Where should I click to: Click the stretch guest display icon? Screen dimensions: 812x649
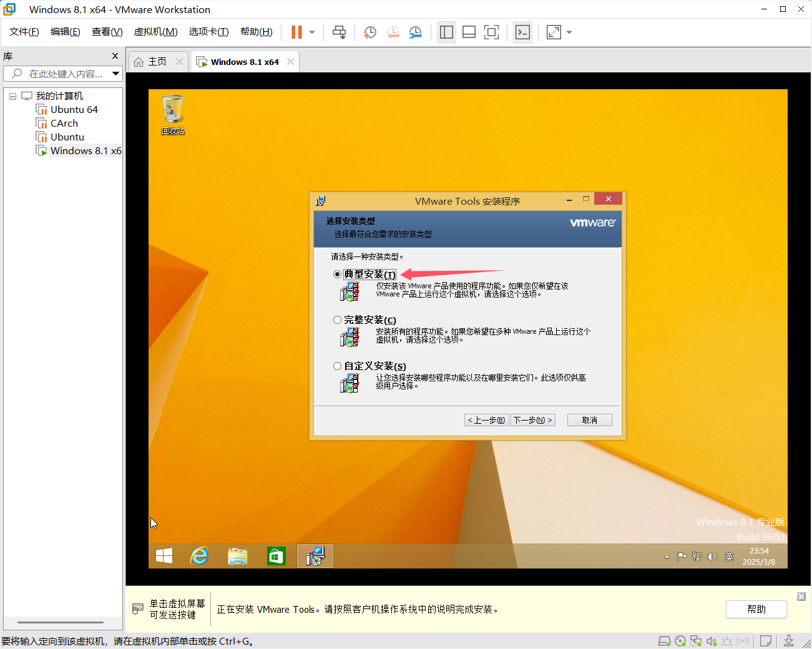pos(554,32)
